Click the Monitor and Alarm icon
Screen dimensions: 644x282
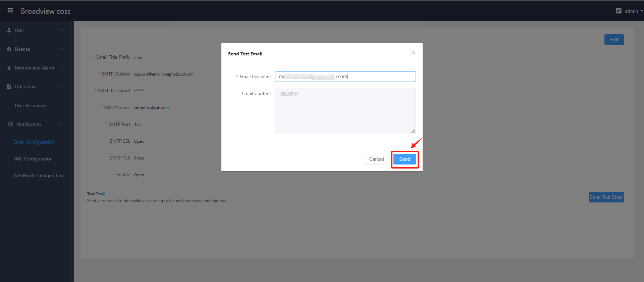(x=9, y=68)
